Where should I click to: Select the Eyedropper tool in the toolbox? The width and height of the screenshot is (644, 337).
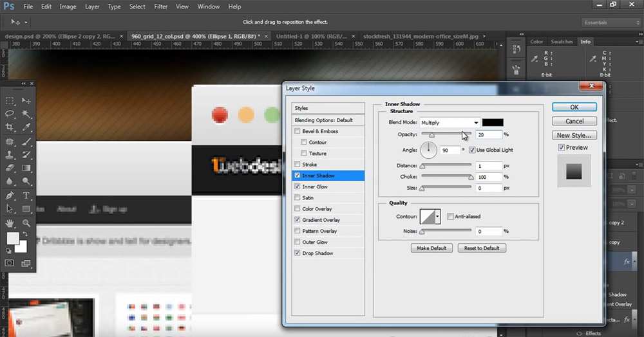pos(26,127)
